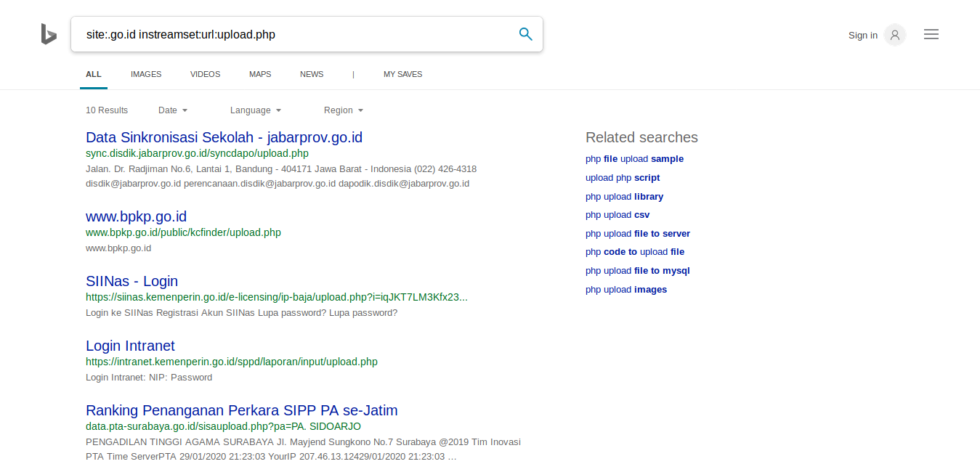
Task: Click the intranet.kemenperin.go.id URL
Action: click(232, 362)
